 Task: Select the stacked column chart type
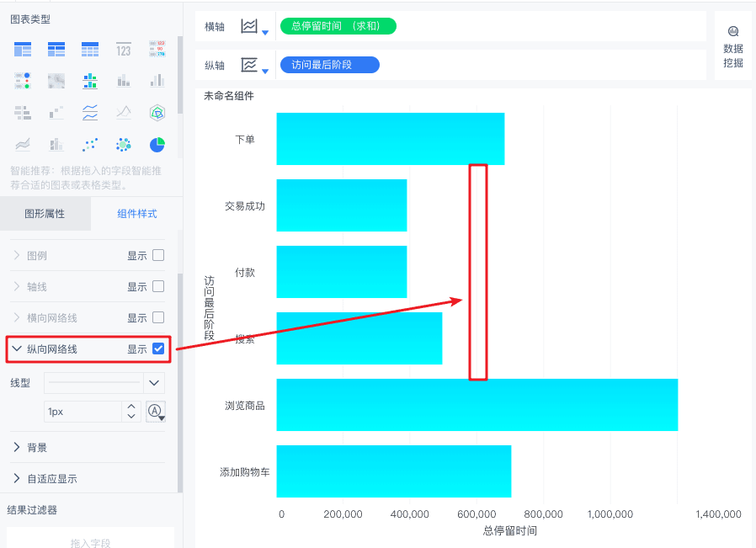(124, 81)
